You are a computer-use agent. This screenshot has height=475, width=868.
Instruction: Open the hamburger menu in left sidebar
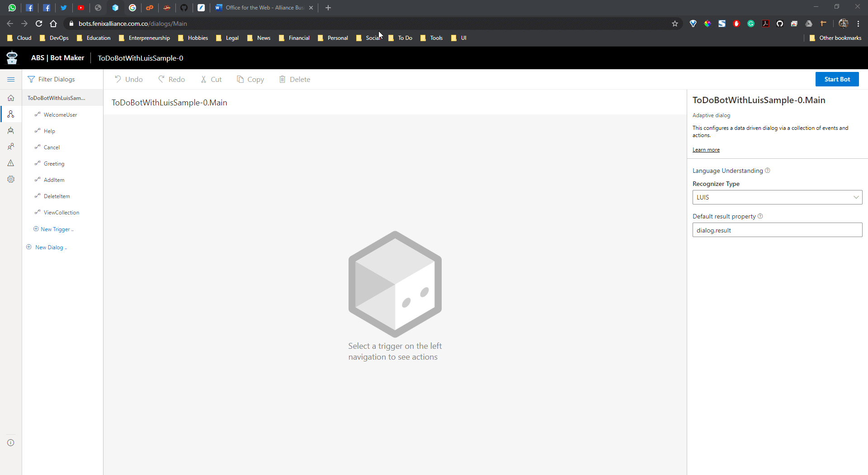pos(11,79)
